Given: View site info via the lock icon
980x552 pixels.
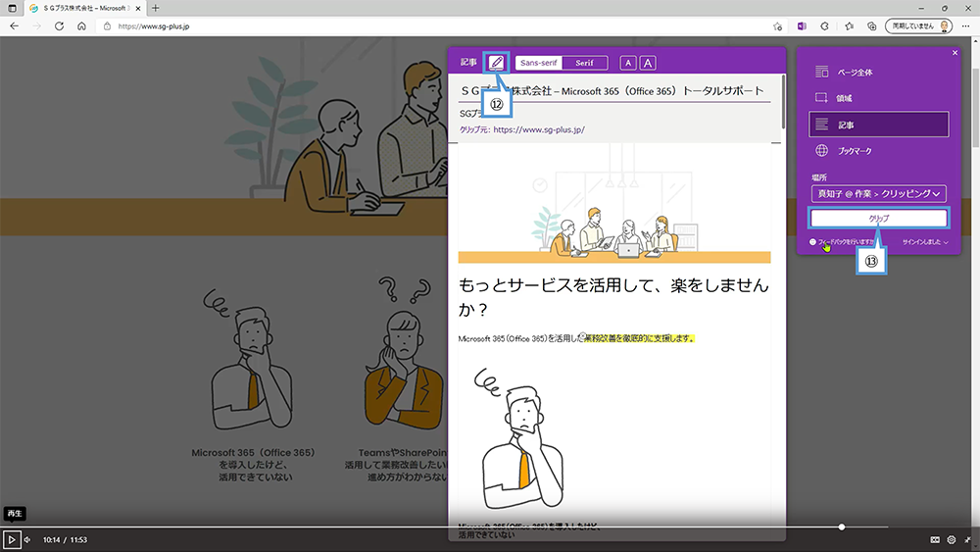Looking at the screenshot, I should 107,26.
